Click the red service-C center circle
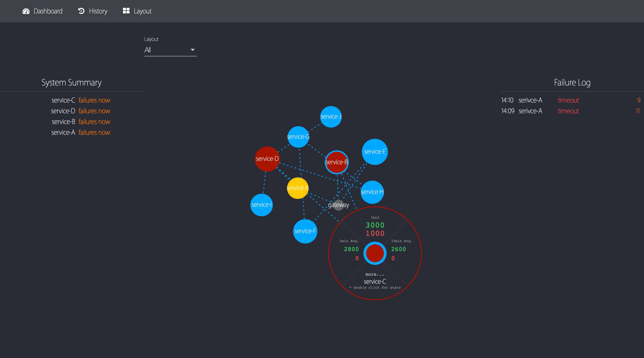 pos(375,253)
